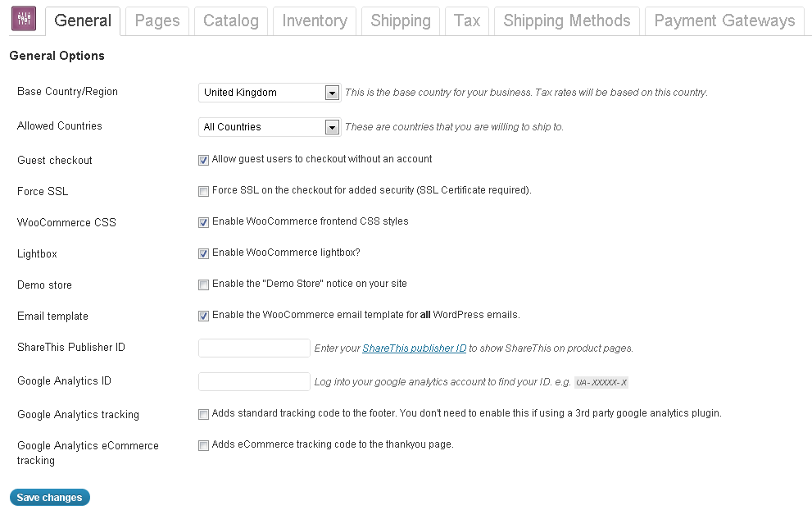The width and height of the screenshot is (812, 510).
Task: Click the WooCommerce settings icon
Action: tap(24, 18)
